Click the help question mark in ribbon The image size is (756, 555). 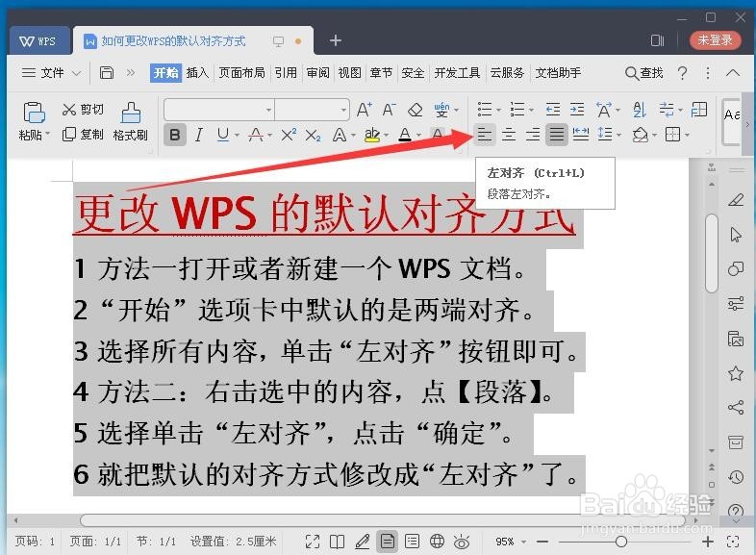coord(682,73)
